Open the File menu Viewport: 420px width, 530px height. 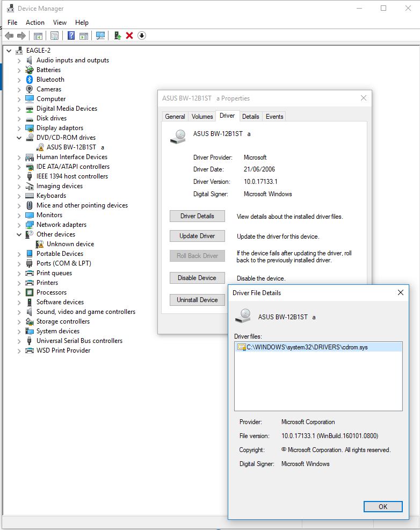click(x=12, y=23)
